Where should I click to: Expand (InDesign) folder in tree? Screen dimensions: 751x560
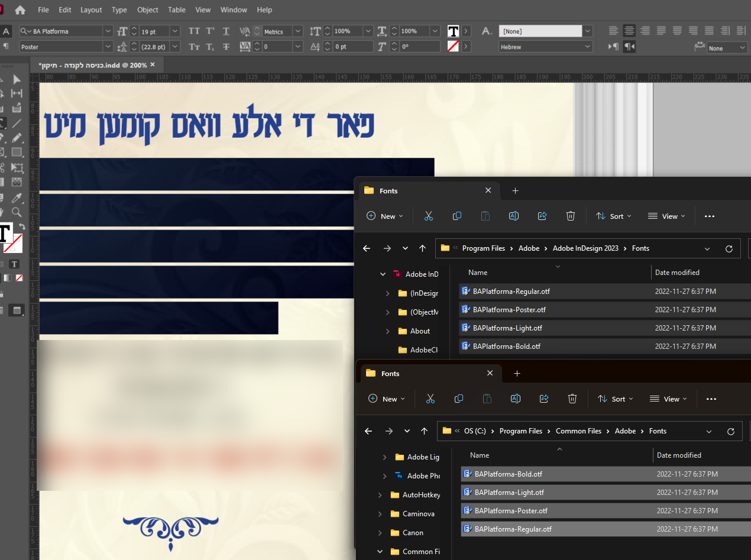(x=387, y=293)
